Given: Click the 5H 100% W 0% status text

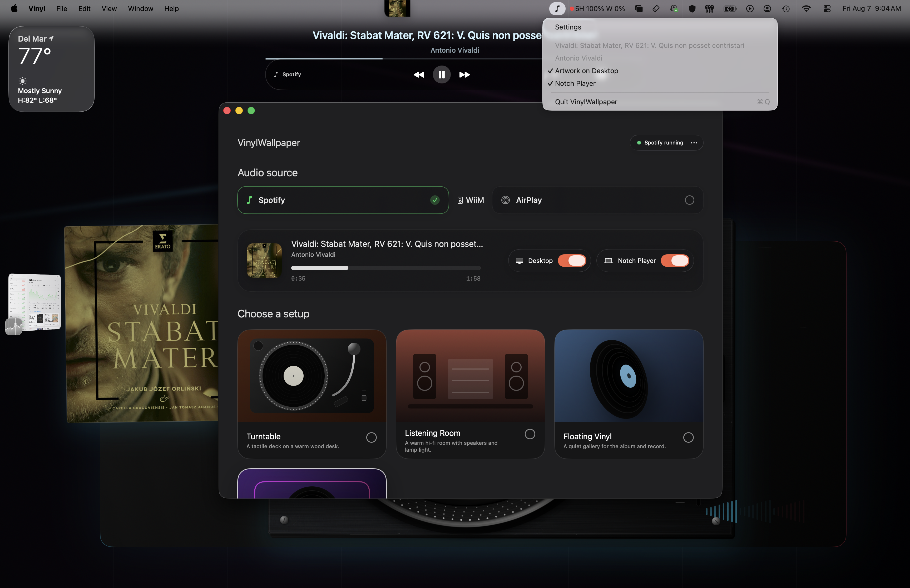Looking at the screenshot, I should click(600, 8).
